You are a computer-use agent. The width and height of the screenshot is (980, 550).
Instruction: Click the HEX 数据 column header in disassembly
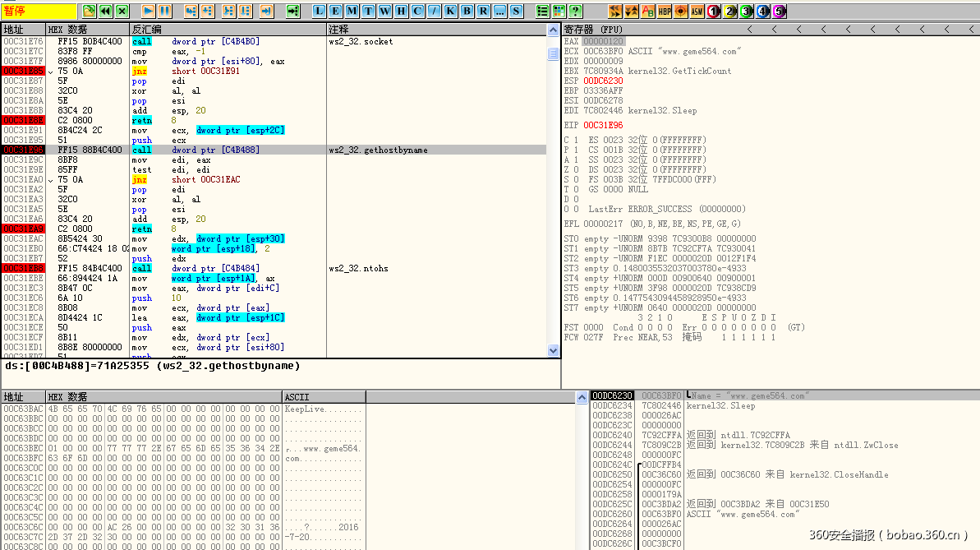[67, 29]
